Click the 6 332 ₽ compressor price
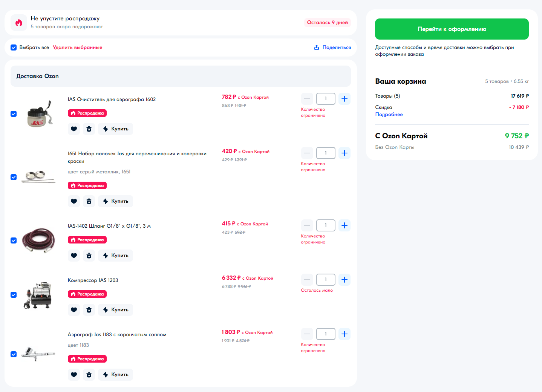Image resolution: width=542 pixels, height=392 pixels. tap(231, 278)
